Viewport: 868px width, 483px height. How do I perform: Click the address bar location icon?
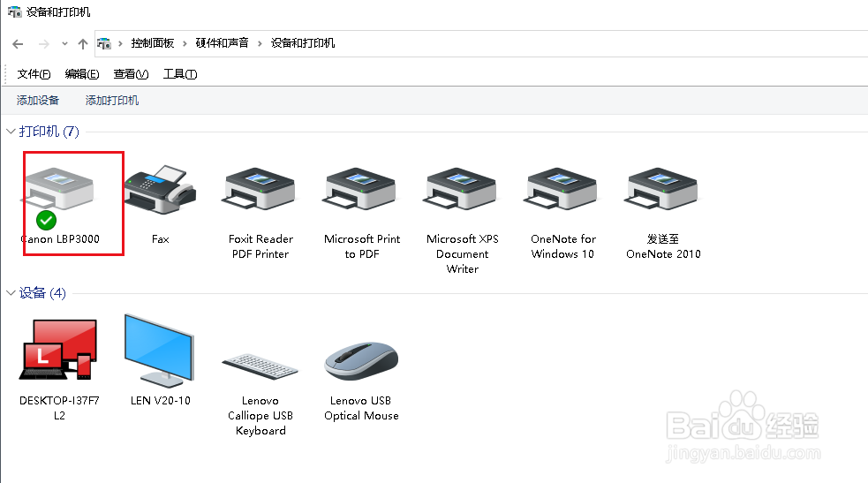pyautogui.click(x=104, y=43)
